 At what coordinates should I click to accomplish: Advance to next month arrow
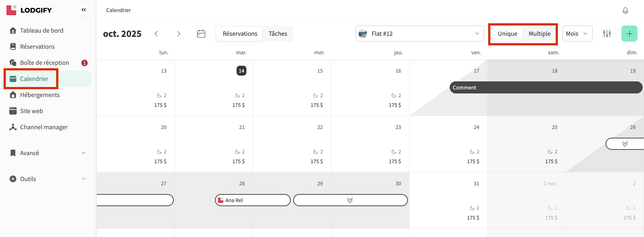(x=178, y=34)
